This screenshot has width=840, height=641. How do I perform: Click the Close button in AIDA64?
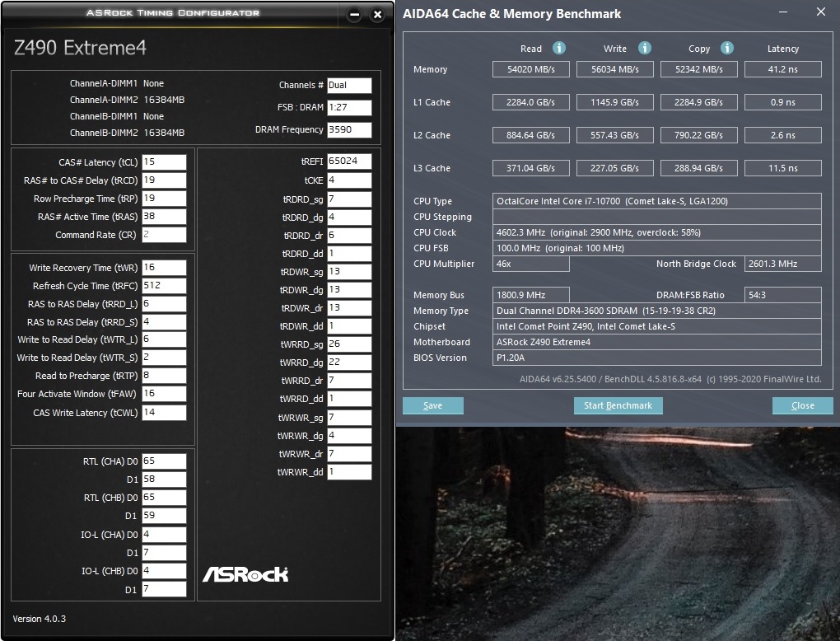pos(802,405)
